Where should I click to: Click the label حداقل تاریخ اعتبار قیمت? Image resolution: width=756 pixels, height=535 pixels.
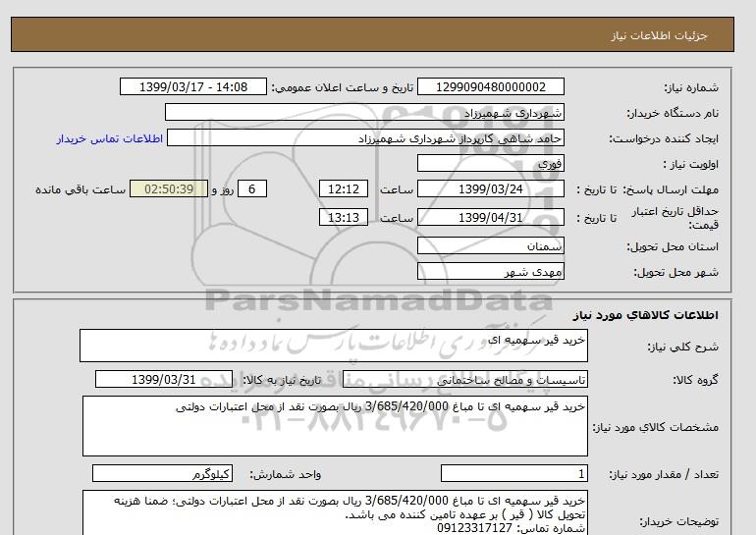675,218
